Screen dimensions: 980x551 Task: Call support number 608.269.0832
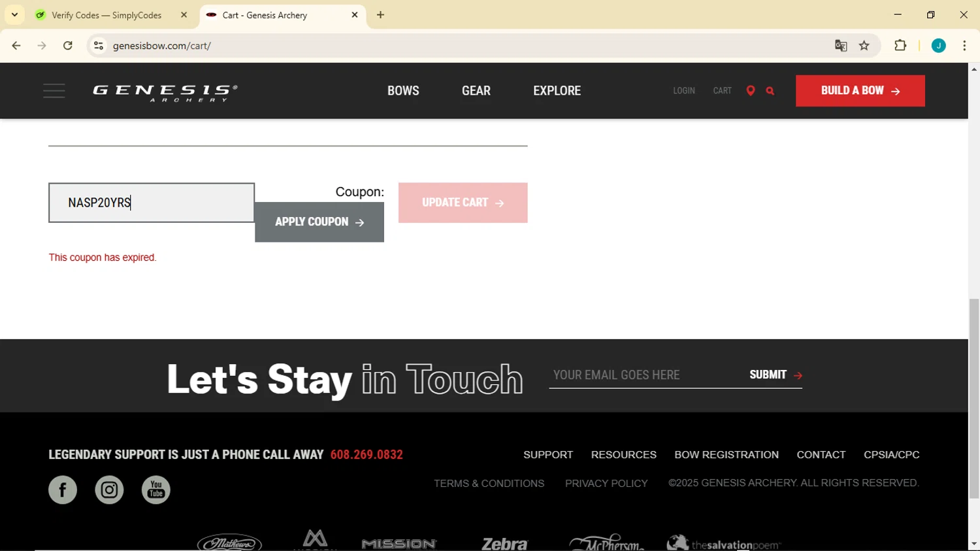point(367,455)
